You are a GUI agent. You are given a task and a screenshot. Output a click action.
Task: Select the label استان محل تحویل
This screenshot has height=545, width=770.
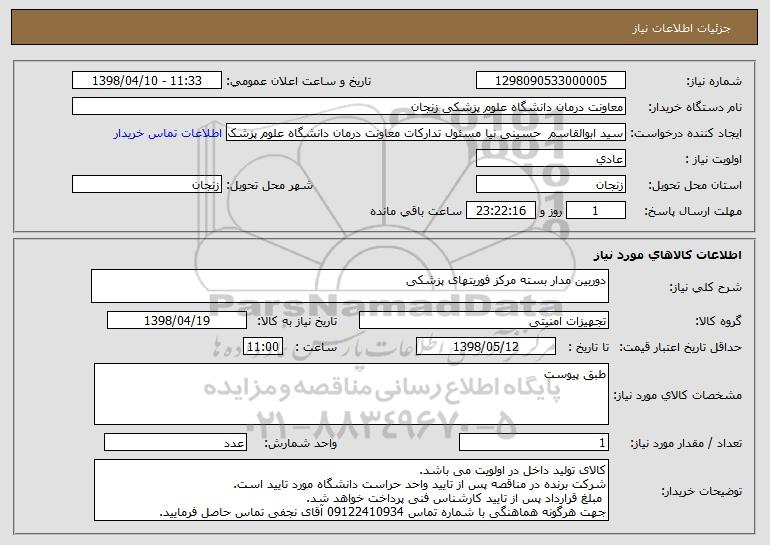point(695,185)
